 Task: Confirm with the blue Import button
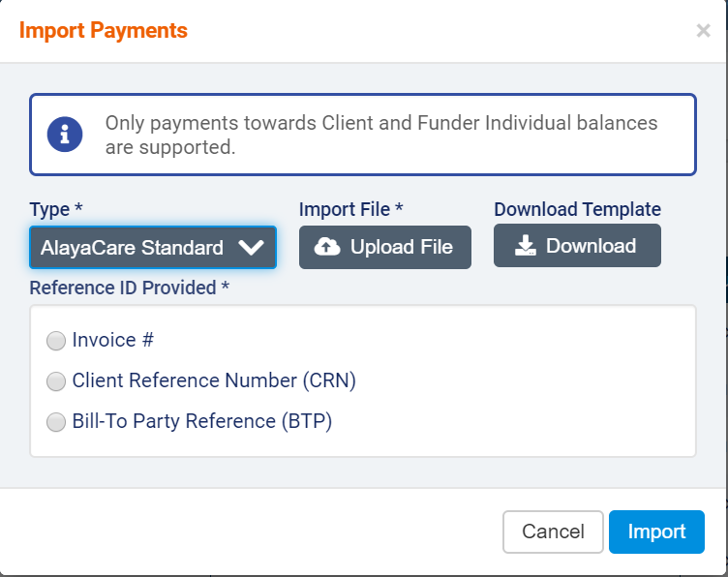(656, 531)
